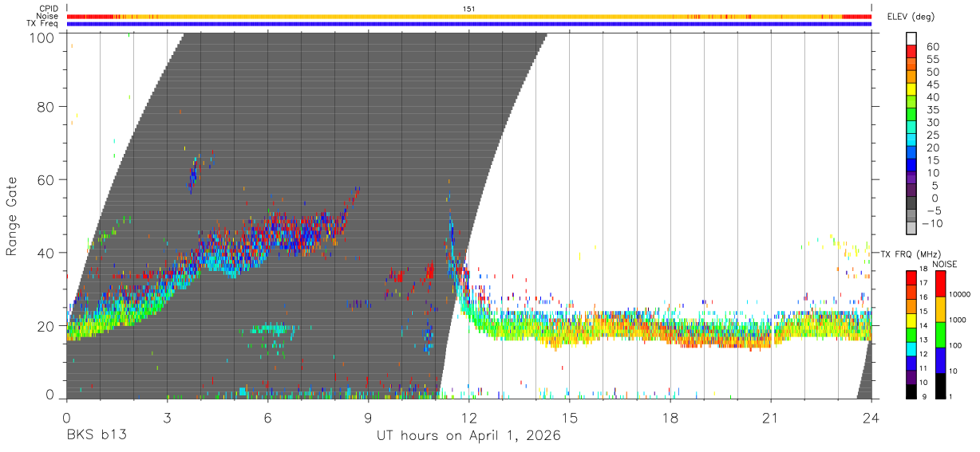
Task: Click the CPID label at top left
Action: click(48, 9)
